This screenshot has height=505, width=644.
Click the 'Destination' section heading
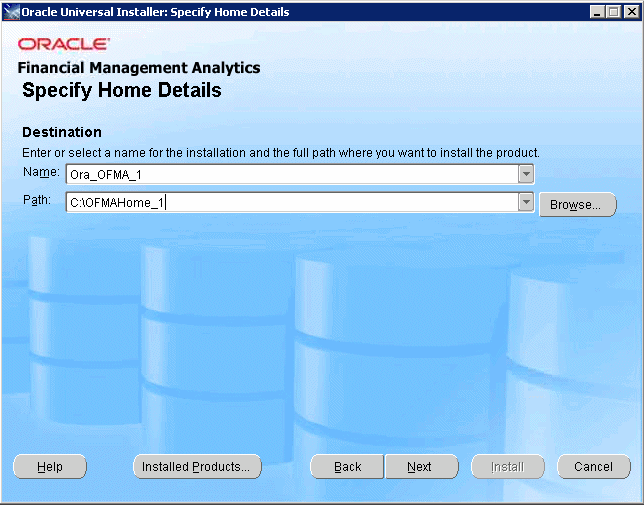pyautogui.click(x=62, y=132)
